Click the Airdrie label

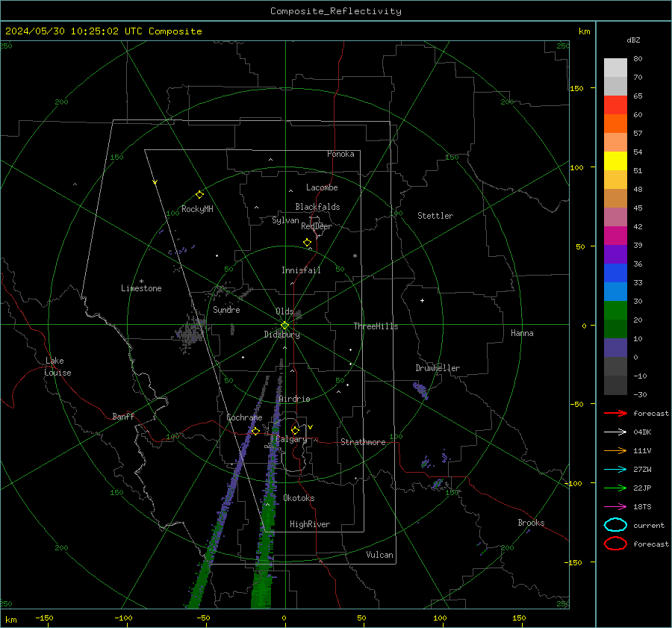pos(294,399)
